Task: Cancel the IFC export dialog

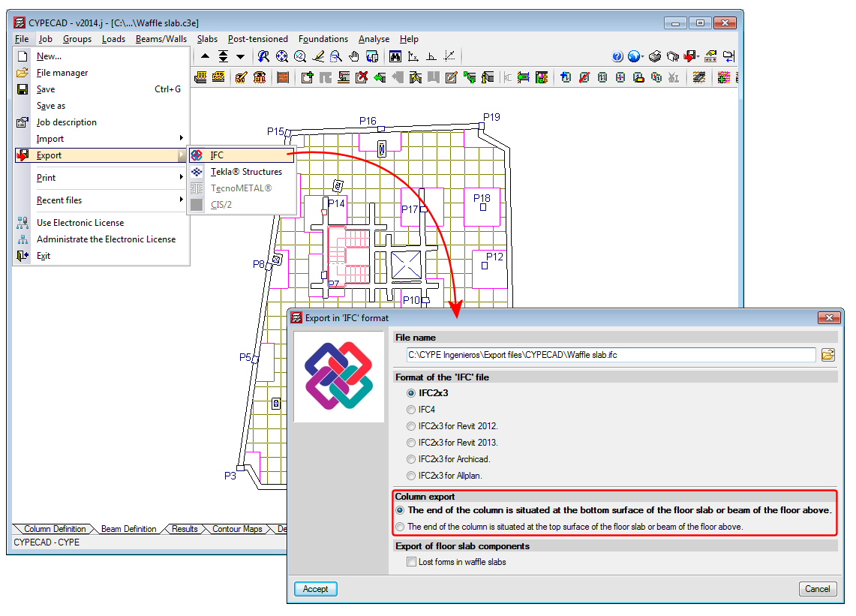Action: [817, 589]
